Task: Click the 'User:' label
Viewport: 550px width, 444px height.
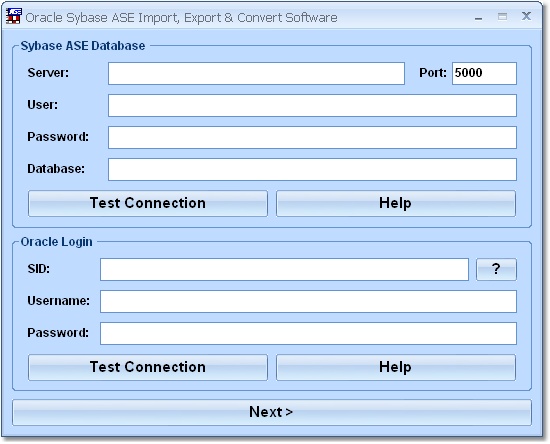Action: click(x=42, y=105)
